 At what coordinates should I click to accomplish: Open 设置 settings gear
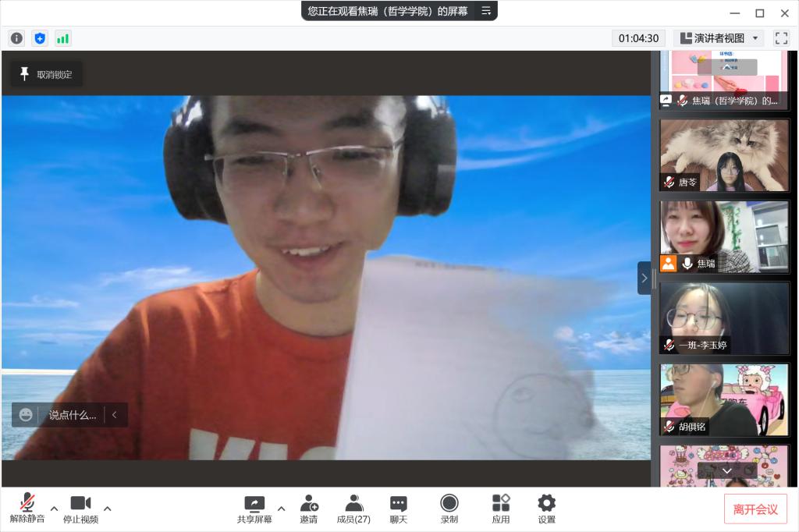(546, 509)
